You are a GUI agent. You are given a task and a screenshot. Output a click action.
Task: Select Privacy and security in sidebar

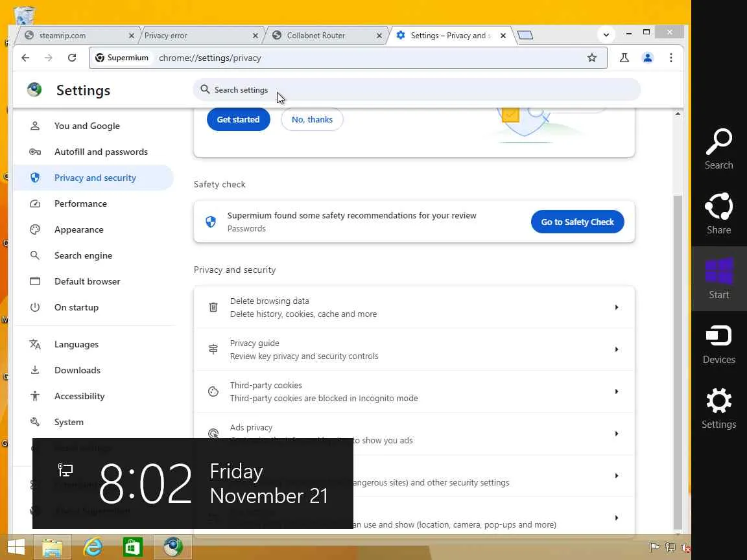(x=93, y=178)
